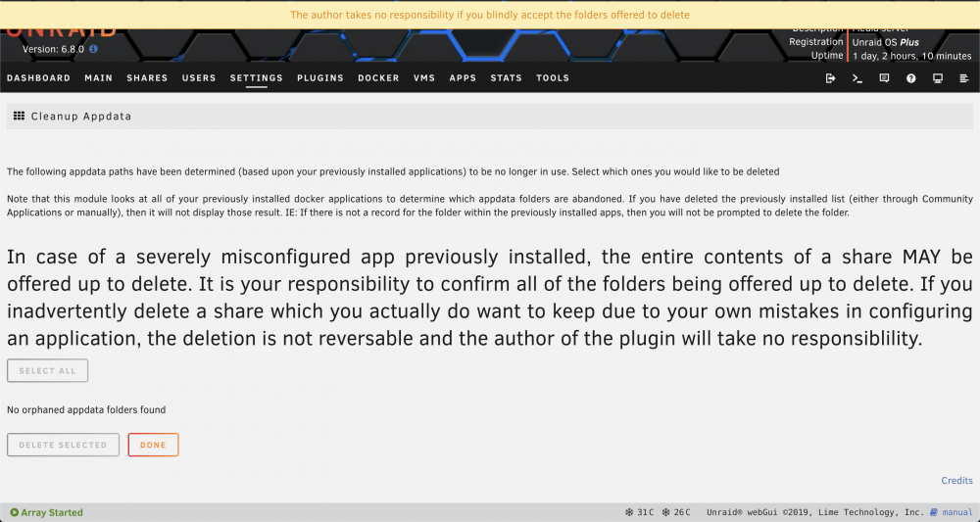Open the STATS page

tap(507, 78)
